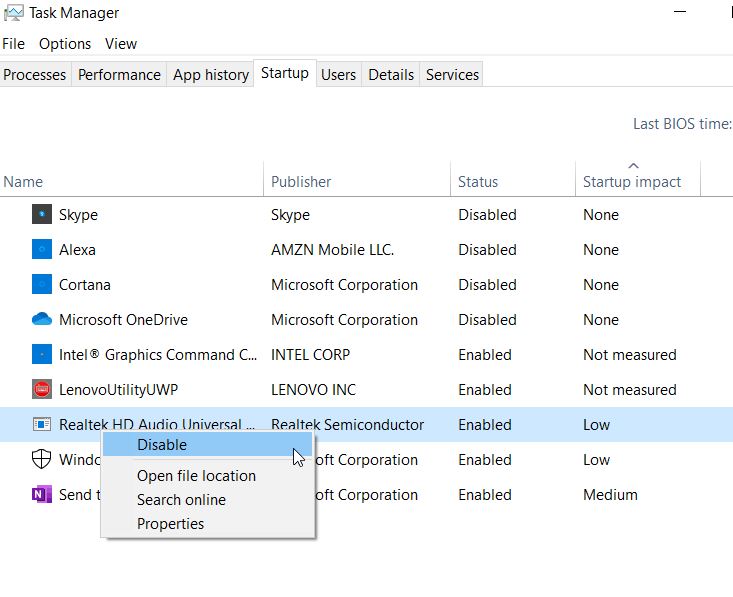Select the Intel Graphics Command C... row name
Image resolution: width=733 pixels, height=597 pixels.
(x=158, y=355)
